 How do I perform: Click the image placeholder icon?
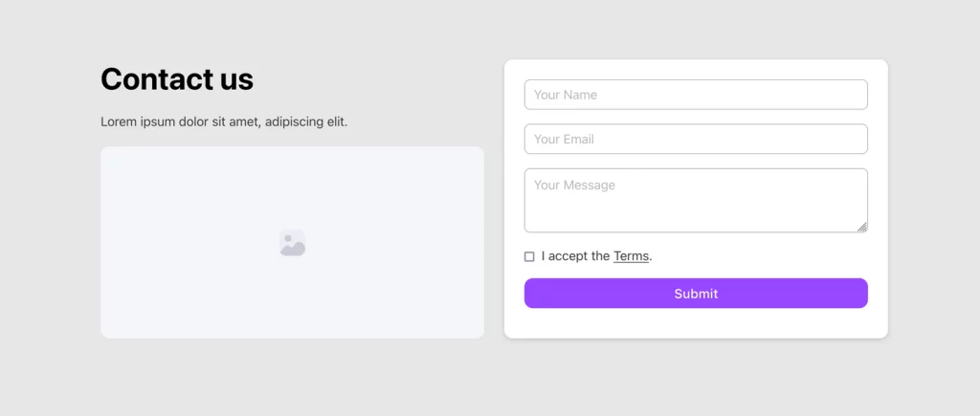point(292,243)
